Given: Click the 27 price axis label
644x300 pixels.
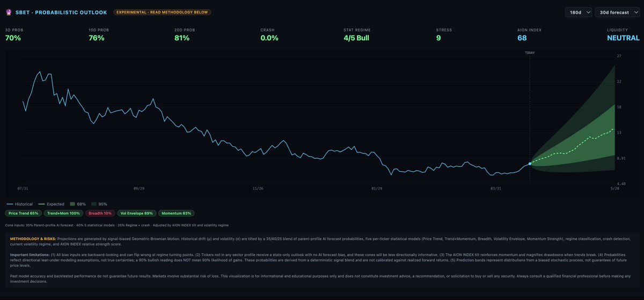Looking at the screenshot, I should coord(619,56).
